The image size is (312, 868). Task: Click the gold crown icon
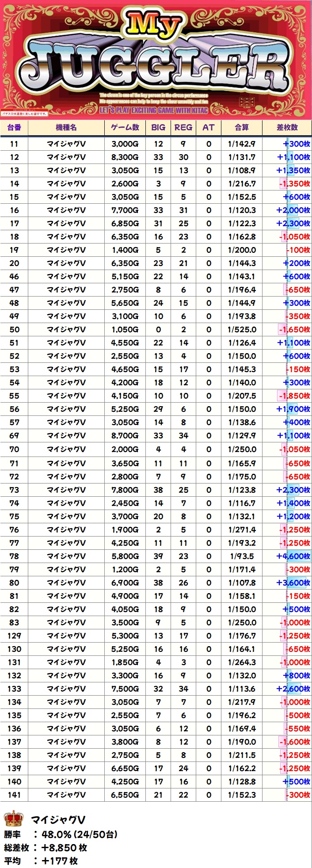point(13,819)
